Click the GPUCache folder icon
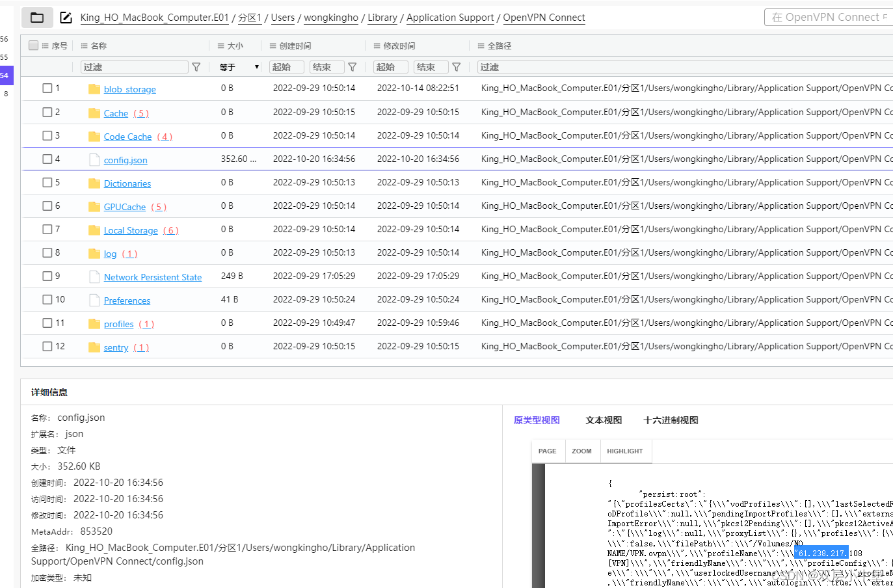 point(94,207)
